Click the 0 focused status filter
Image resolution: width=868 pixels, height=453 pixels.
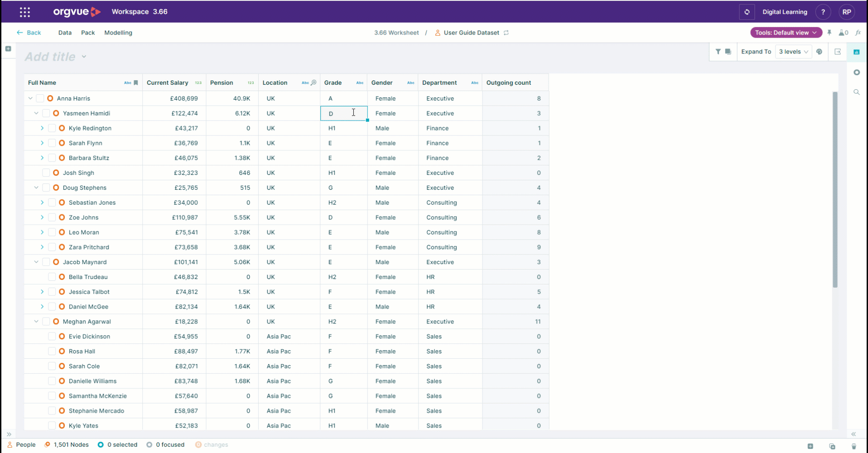point(165,445)
